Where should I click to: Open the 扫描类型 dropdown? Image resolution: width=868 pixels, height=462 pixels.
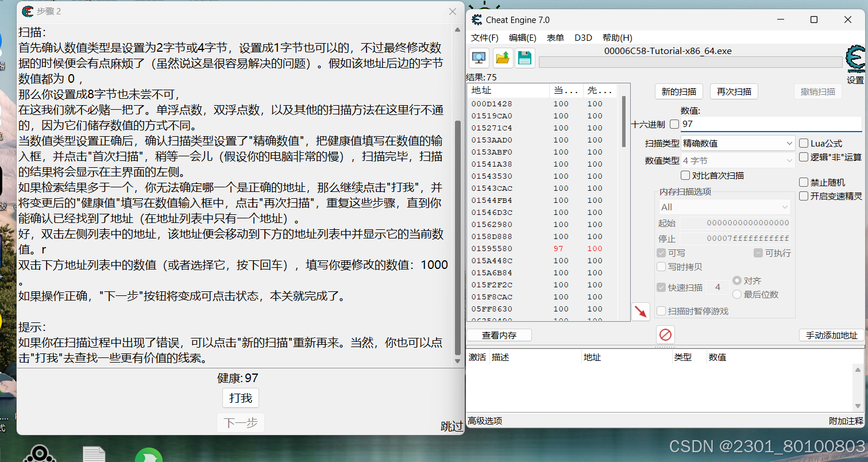(x=738, y=143)
